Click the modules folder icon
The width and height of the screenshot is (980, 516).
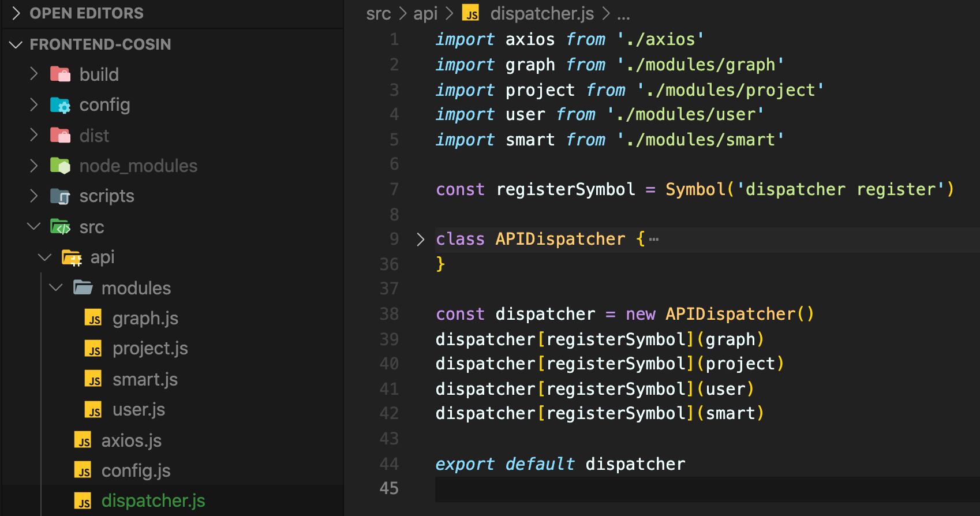click(83, 287)
